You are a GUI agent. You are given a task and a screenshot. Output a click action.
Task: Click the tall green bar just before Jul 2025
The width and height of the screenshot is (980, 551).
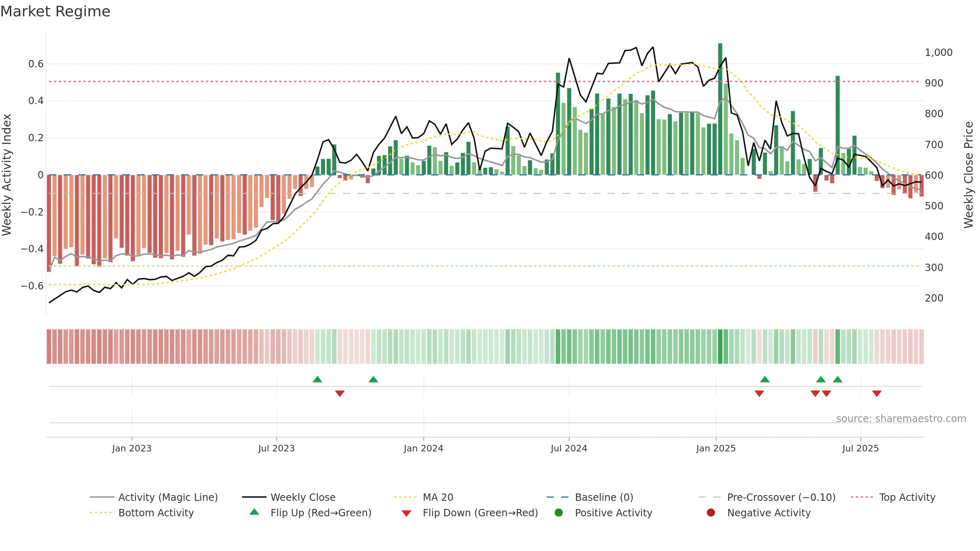tap(837, 125)
